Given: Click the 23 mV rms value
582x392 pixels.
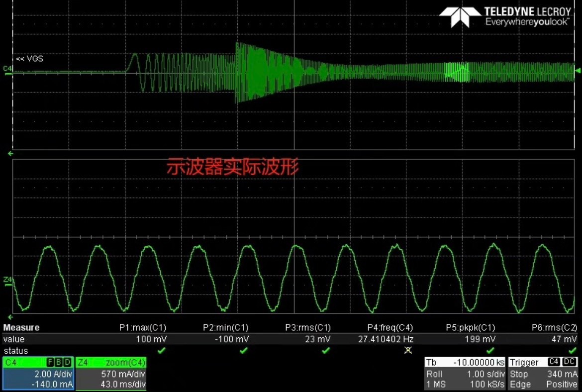Looking at the screenshot, I should coord(318,339).
